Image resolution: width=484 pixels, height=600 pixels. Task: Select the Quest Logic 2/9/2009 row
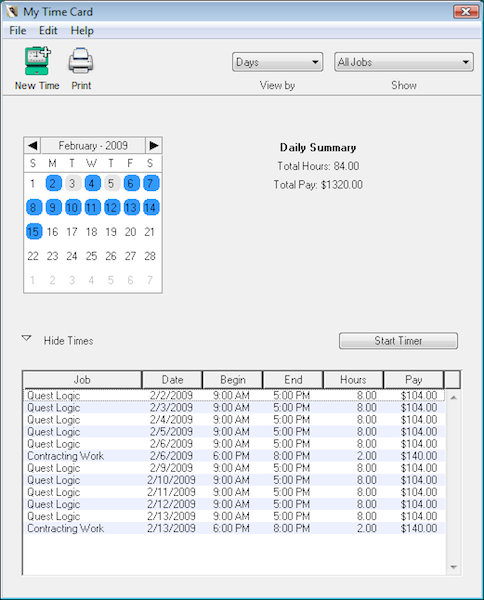point(234,468)
